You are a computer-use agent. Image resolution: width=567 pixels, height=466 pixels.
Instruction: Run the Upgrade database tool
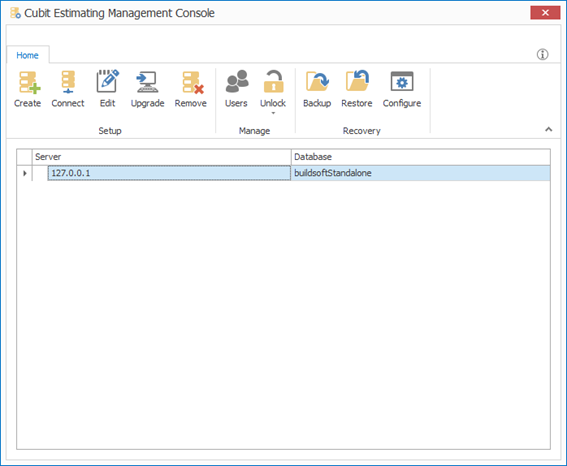[x=148, y=89]
